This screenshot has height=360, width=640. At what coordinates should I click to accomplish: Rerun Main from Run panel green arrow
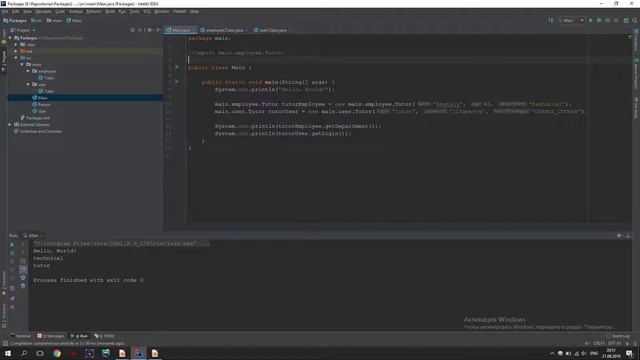tap(12, 244)
